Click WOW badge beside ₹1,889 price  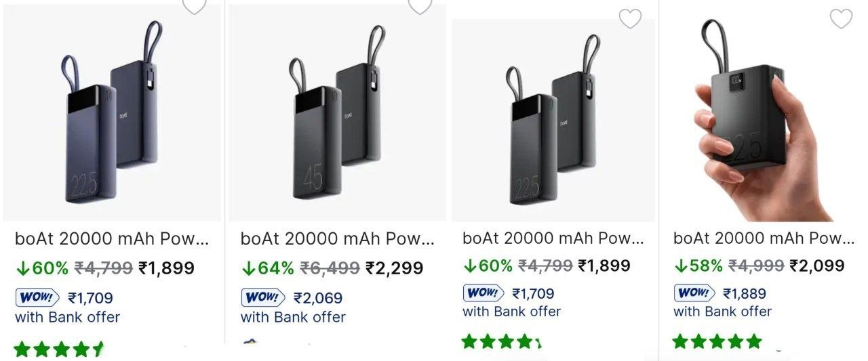(694, 293)
